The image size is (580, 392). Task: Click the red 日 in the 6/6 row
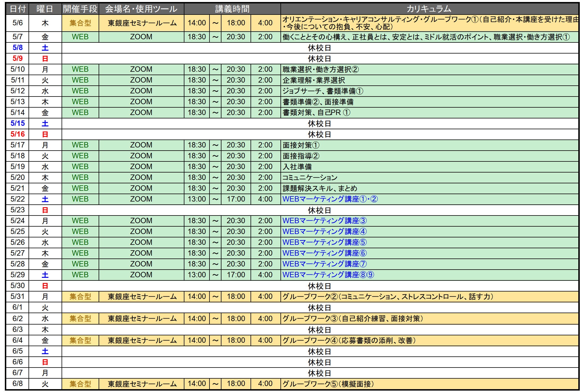coord(45,362)
